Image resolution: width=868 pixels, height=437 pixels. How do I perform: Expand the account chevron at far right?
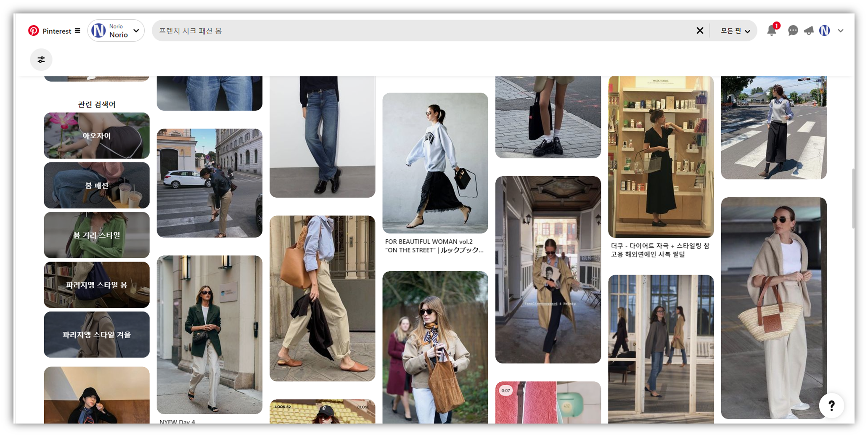point(841,31)
